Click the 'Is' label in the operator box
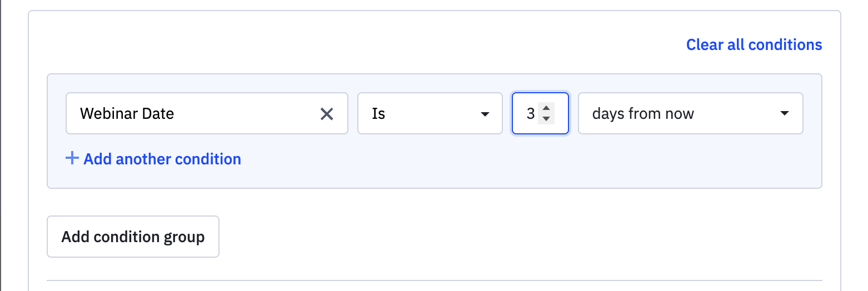The image size is (868, 291). pos(378,114)
